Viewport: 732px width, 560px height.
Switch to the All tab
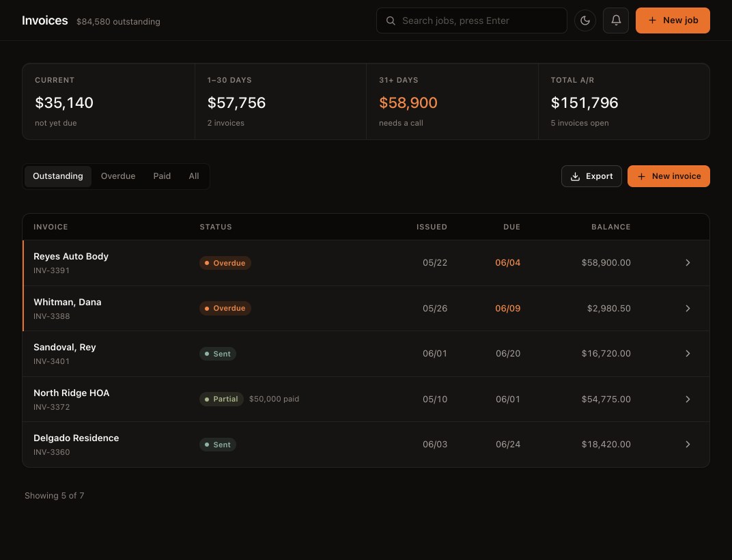click(x=194, y=176)
